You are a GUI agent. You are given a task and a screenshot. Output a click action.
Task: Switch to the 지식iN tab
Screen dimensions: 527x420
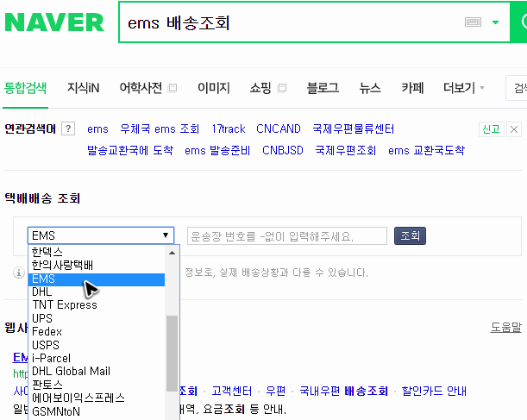click(x=84, y=88)
